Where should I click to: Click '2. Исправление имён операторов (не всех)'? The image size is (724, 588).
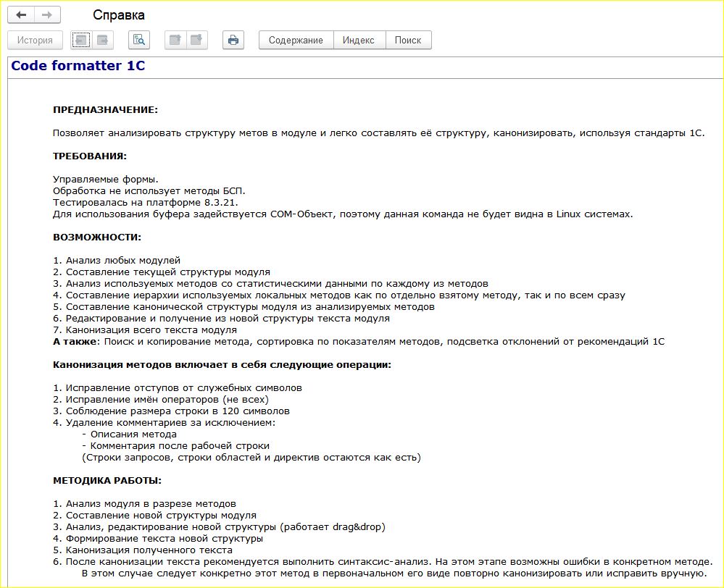point(161,399)
